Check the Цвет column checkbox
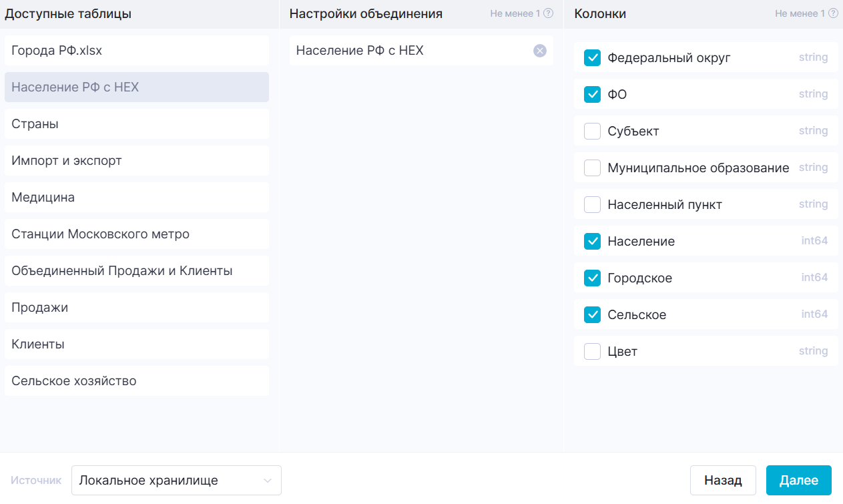 (x=592, y=351)
